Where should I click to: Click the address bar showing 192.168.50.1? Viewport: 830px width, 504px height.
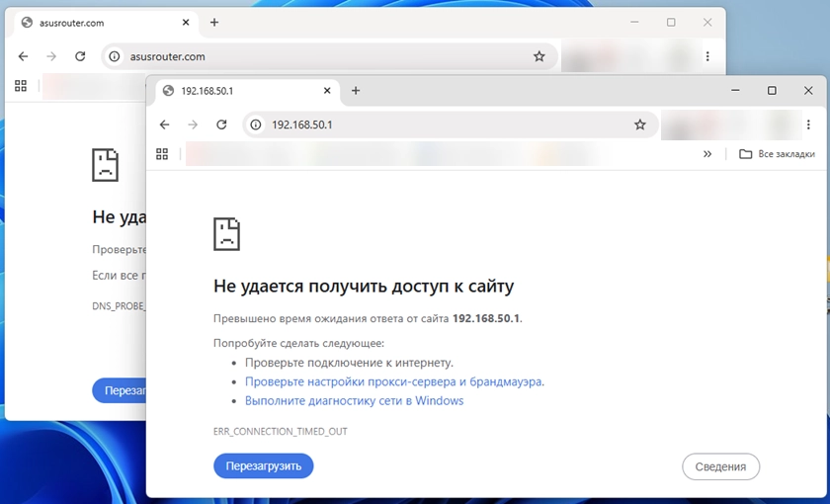click(451, 125)
